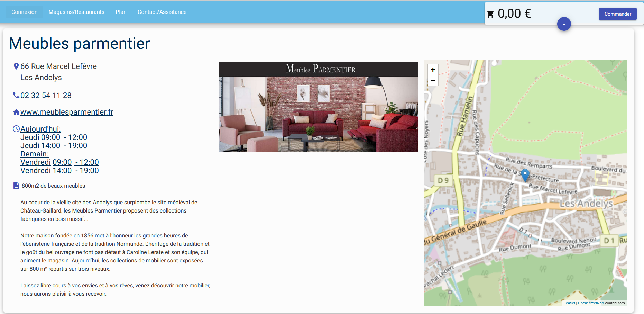644x314 pixels.
Task: Click the description document icon
Action: point(16,186)
